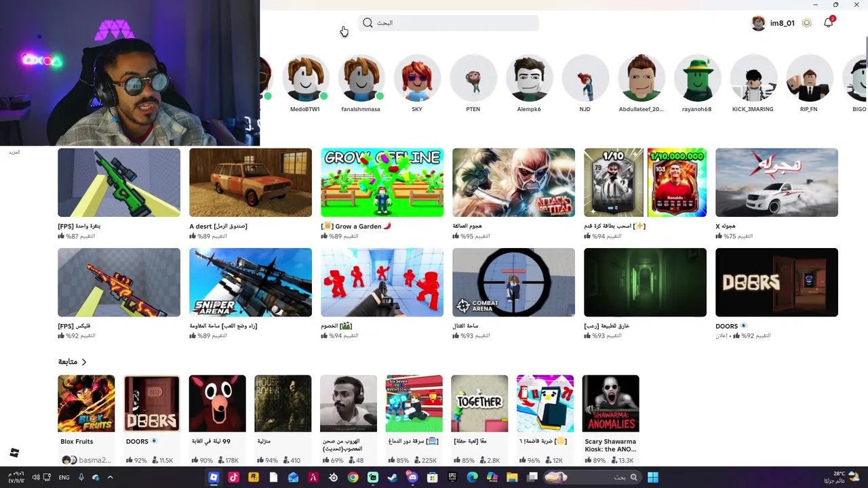Open the الهروب من صحن المعصوب tile
Screen dimensions: 868x488
[349, 403]
